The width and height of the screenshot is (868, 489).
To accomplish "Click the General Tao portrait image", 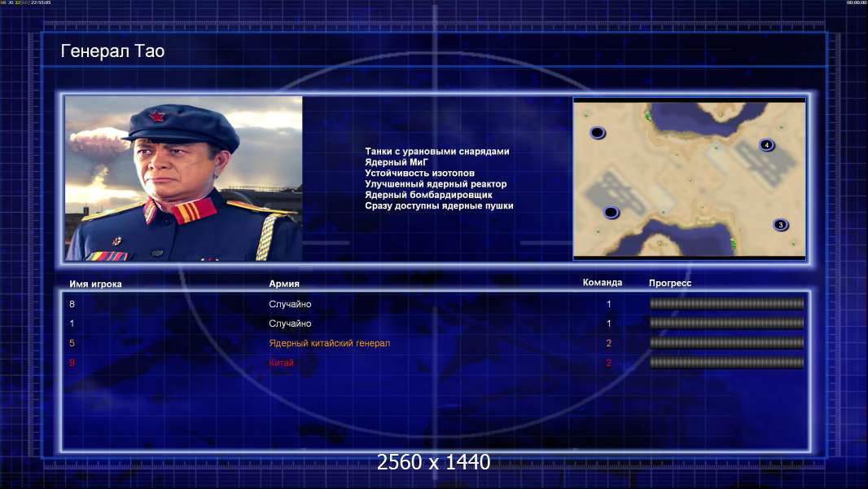I will 184,178.
